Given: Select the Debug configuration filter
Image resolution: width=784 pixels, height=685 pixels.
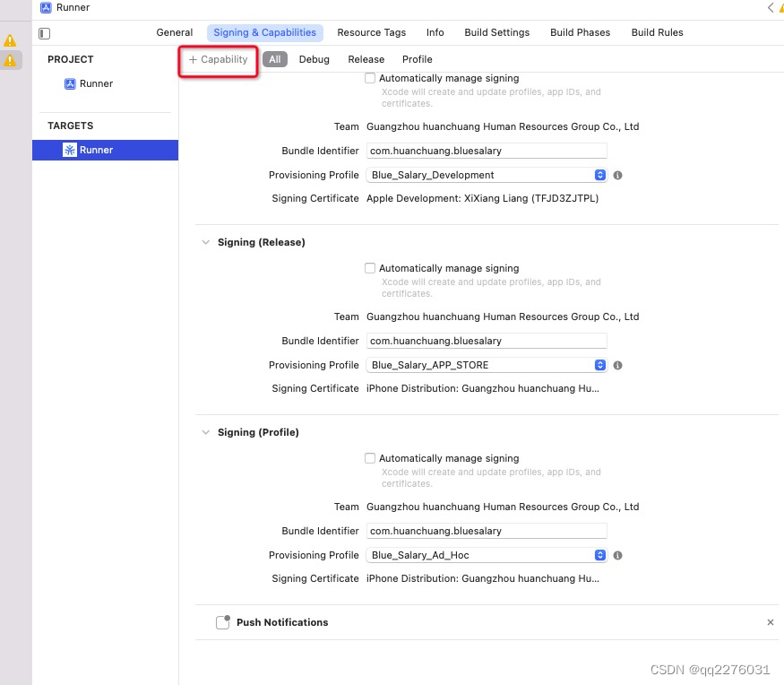Looking at the screenshot, I should click(314, 59).
